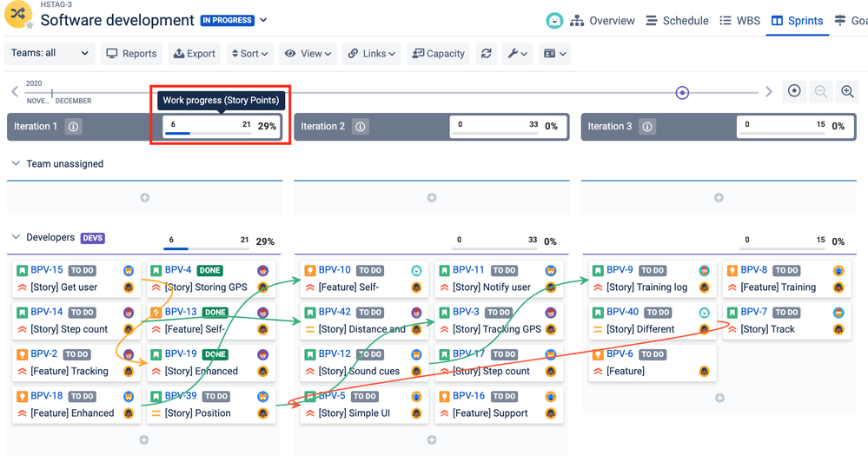The image size is (868, 469).
Task: Click the user avatar beside Overview
Action: tap(554, 21)
